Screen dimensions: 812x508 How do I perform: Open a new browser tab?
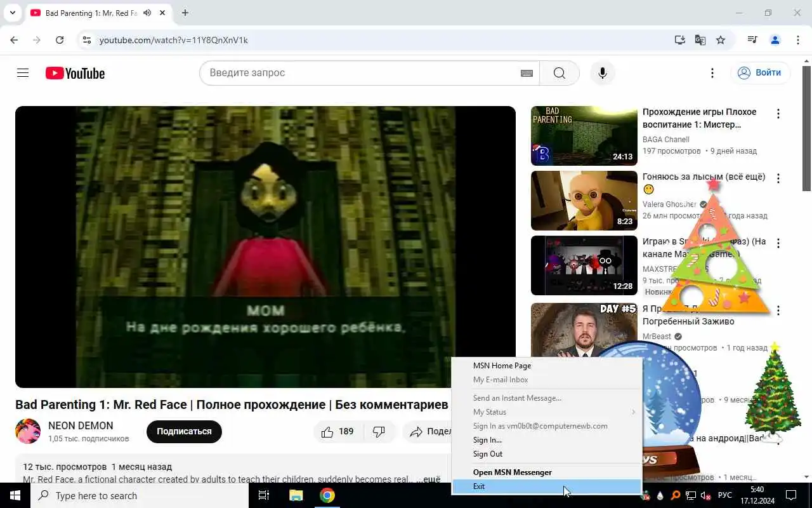(x=185, y=13)
